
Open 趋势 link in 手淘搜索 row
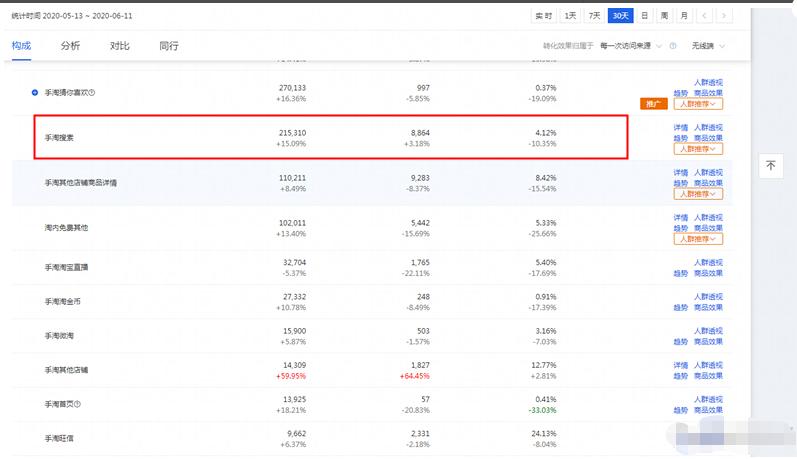pos(681,138)
